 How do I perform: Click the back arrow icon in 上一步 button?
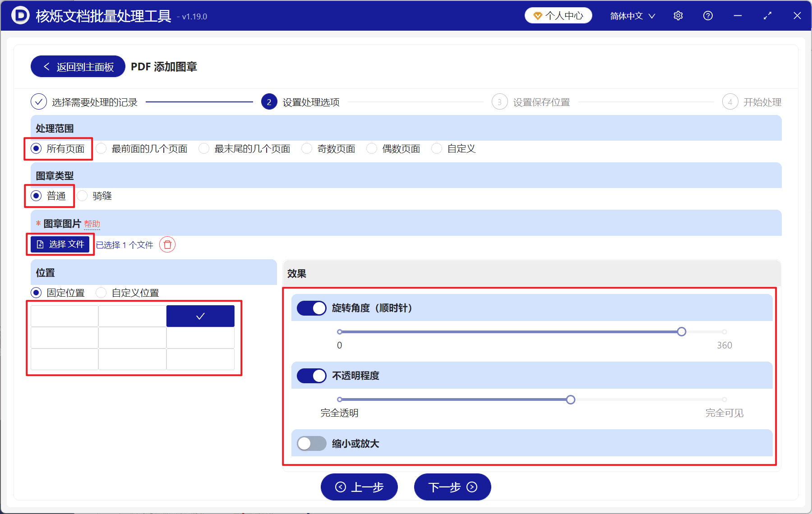point(341,487)
